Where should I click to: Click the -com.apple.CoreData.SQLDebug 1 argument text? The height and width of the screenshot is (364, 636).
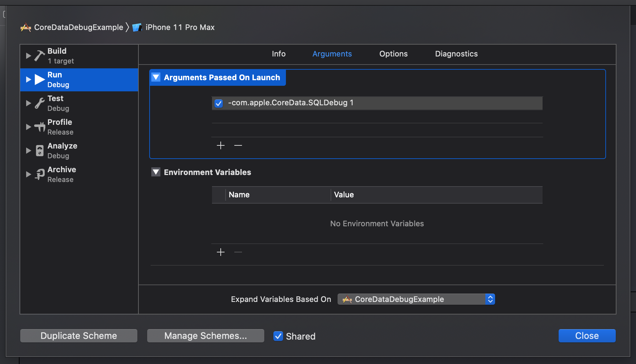[291, 103]
